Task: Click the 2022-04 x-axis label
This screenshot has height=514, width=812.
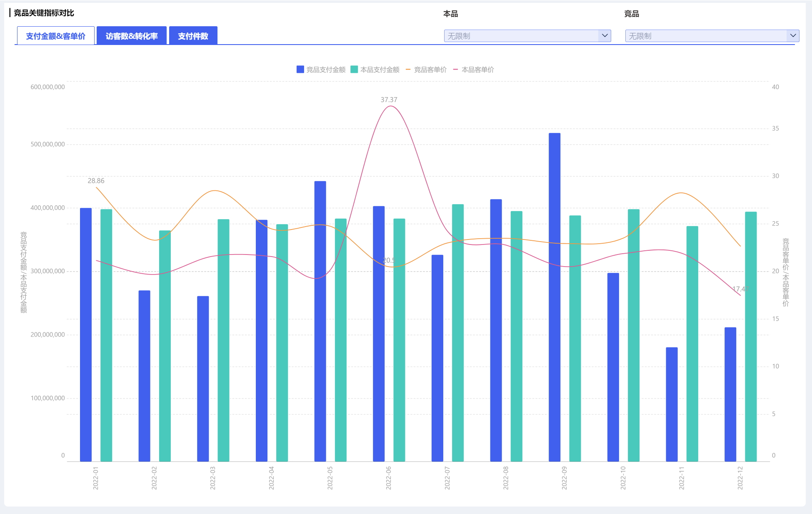Action: (x=271, y=478)
